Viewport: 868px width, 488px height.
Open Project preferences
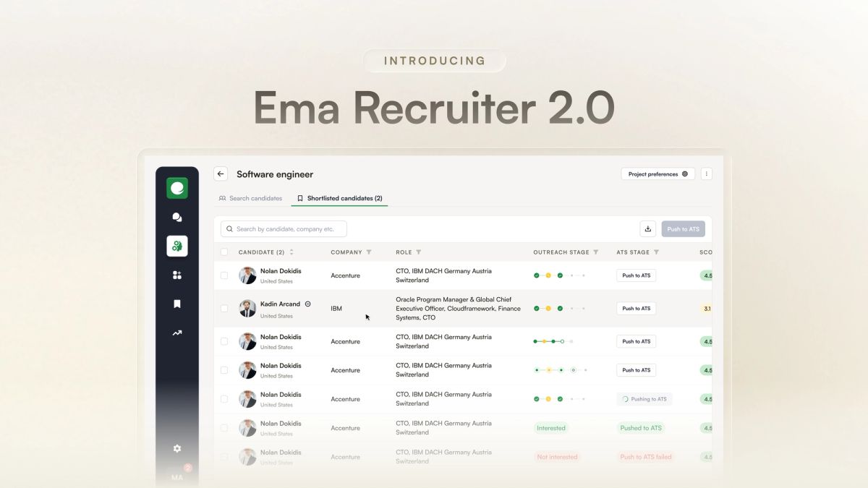(x=658, y=174)
